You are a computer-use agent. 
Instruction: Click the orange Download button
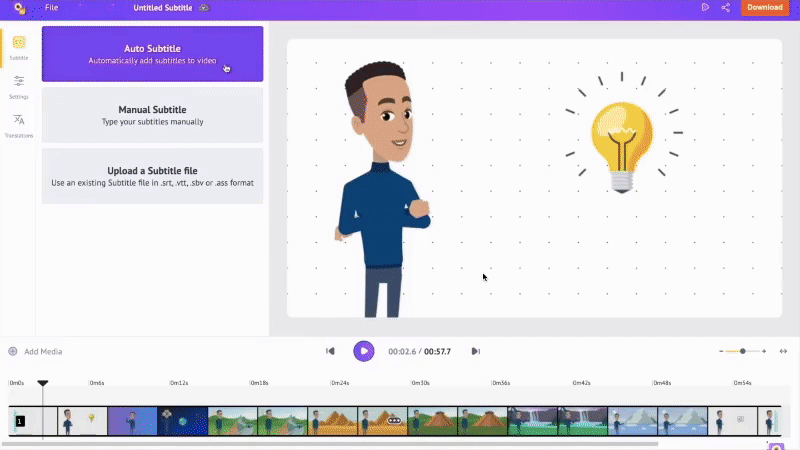764,7
